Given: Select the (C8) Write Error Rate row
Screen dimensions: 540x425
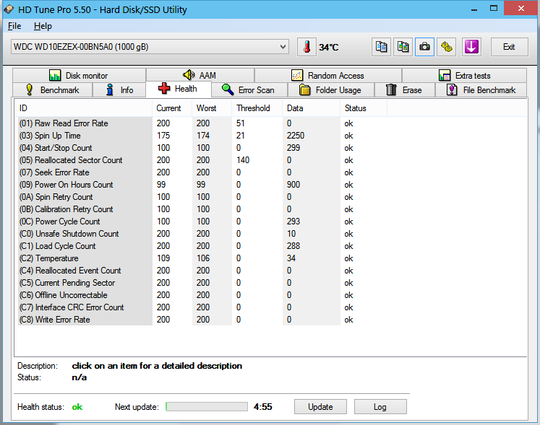Looking at the screenshot, I should click(x=202, y=320).
